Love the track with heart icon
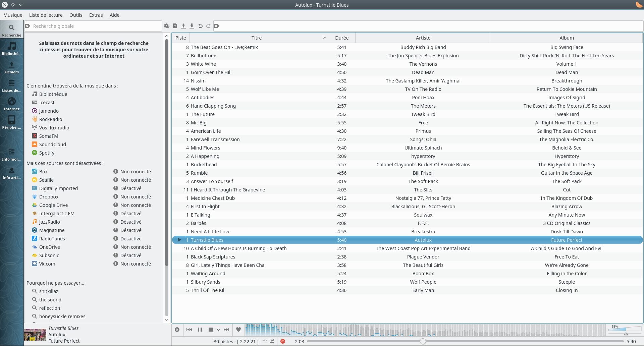Viewport: 644px width, 346px height. (x=238, y=330)
